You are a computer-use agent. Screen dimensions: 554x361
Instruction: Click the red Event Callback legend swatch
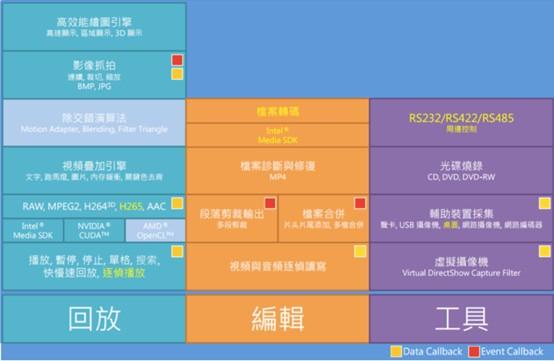pyautogui.click(x=474, y=351)
